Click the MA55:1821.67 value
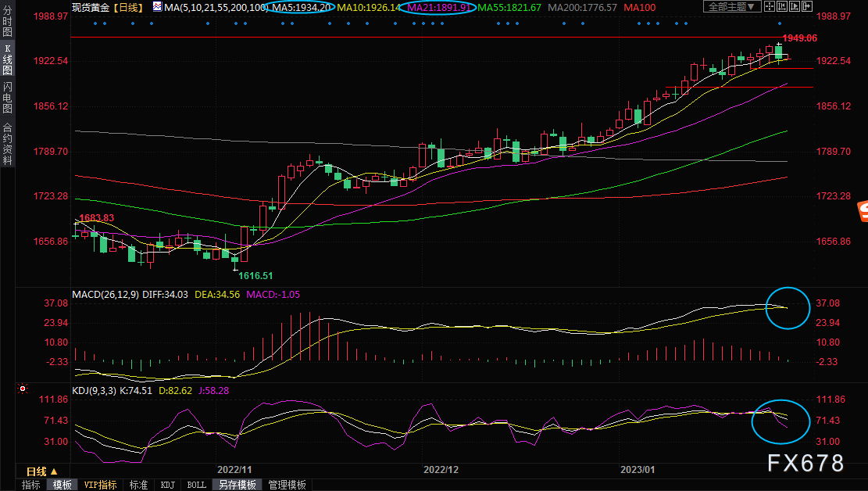Image resolution: width=868 pixels, height=491 pixels. (509, 7)
